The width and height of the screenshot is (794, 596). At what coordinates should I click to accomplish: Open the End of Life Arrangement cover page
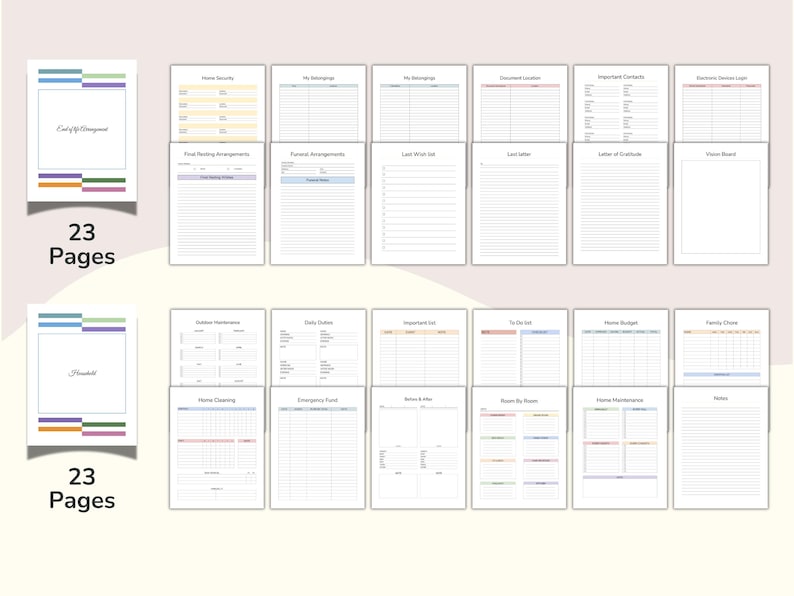coord(82,131)
